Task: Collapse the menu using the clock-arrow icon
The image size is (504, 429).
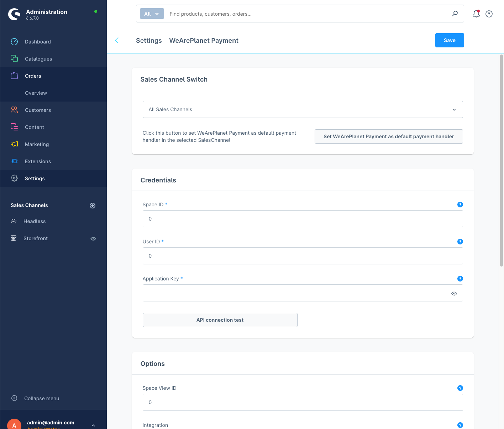Action: (x=14, y=398)
